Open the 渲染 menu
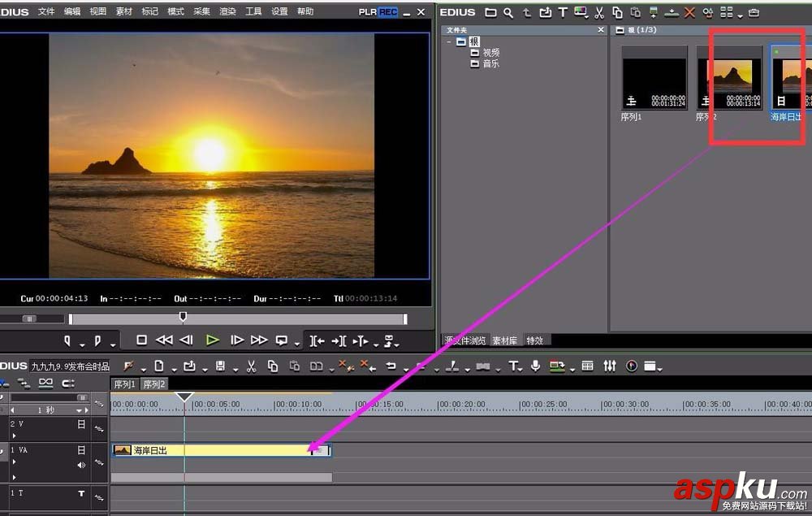 tap(227, 11)
